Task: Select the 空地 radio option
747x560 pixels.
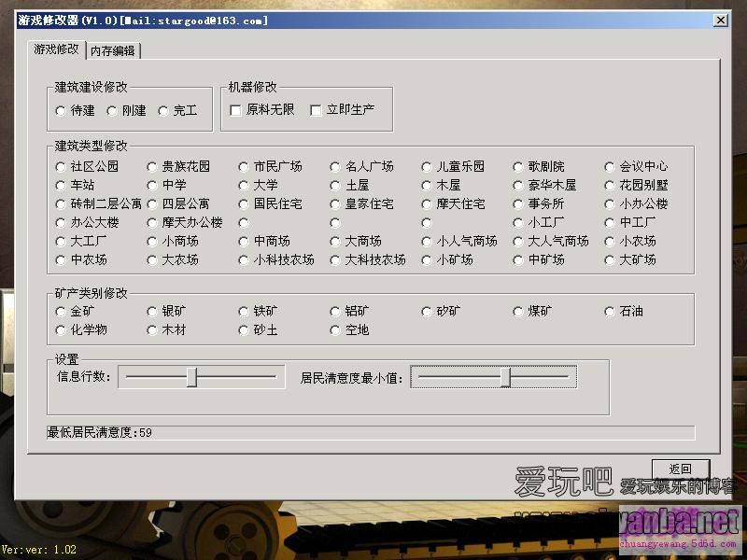Action: point(336,330)
